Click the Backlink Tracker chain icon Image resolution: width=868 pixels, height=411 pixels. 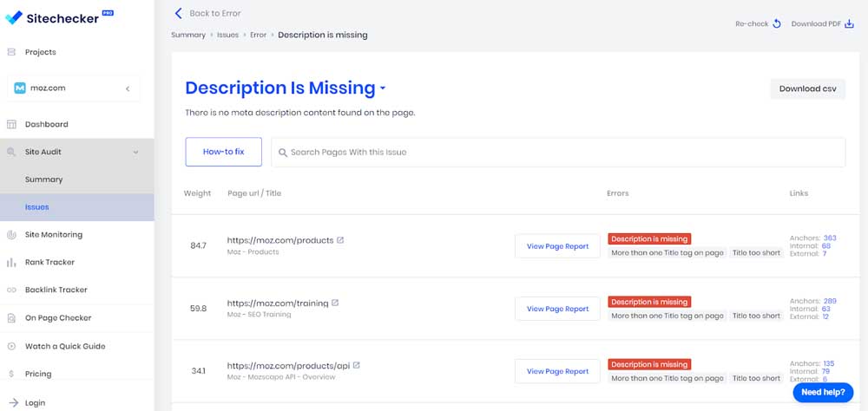(x=11, y=290)
